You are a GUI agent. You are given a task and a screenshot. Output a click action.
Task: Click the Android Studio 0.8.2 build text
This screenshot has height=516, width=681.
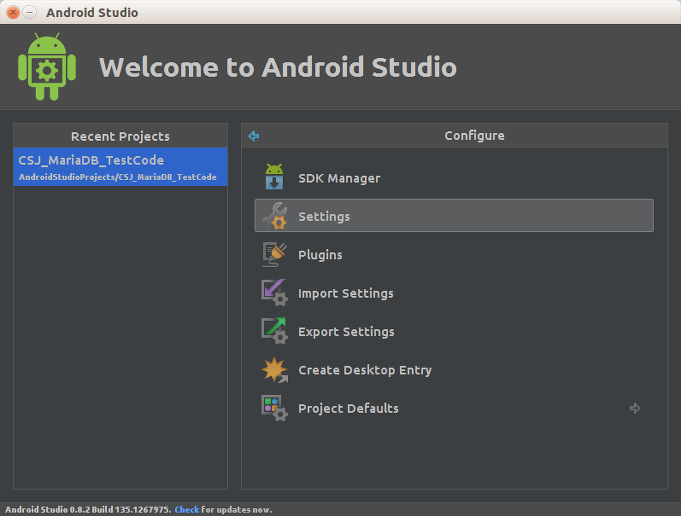[88, 509]
